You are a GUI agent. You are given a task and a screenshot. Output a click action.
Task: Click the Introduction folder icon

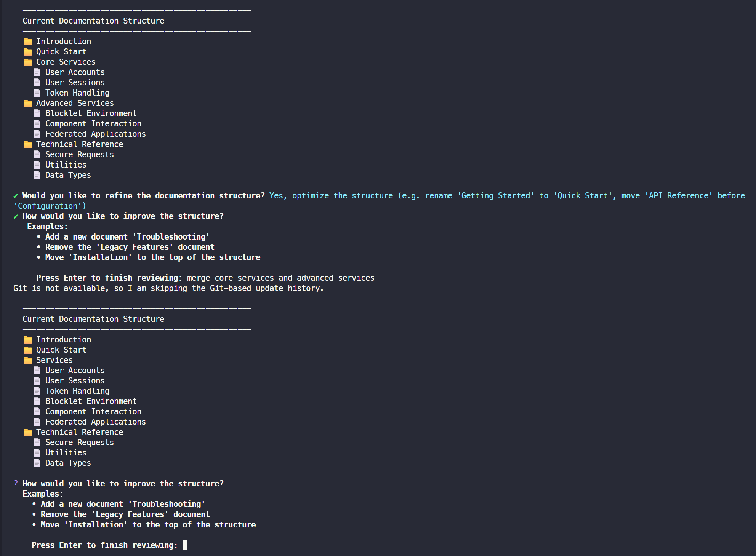pyautogui.click(x=28, y=42)
